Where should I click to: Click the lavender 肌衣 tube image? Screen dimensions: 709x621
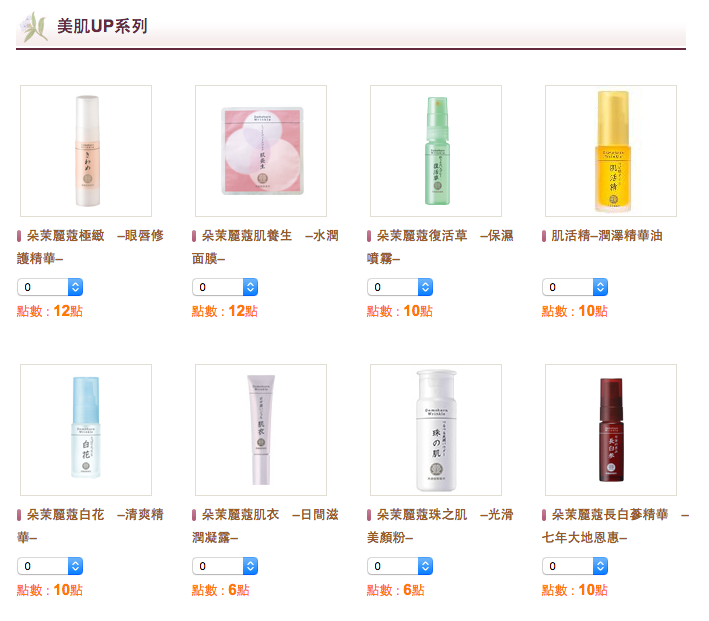[x=261, y=430]
